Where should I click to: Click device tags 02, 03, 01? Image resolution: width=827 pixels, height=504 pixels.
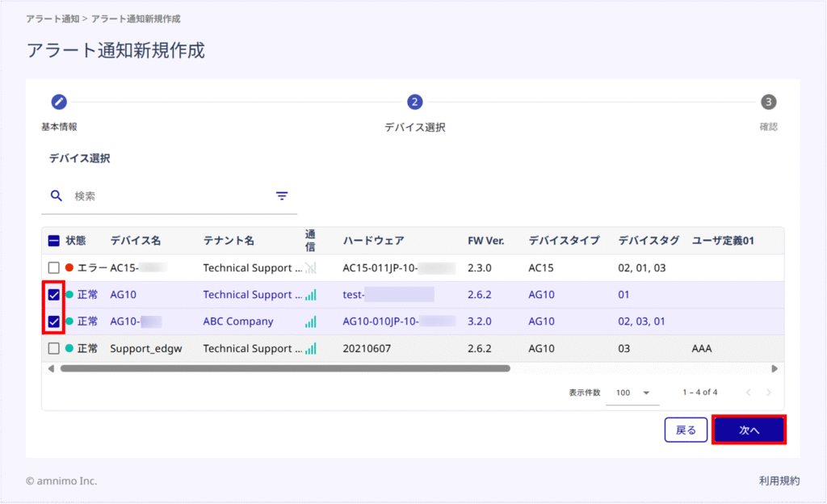tap(642, 321)
